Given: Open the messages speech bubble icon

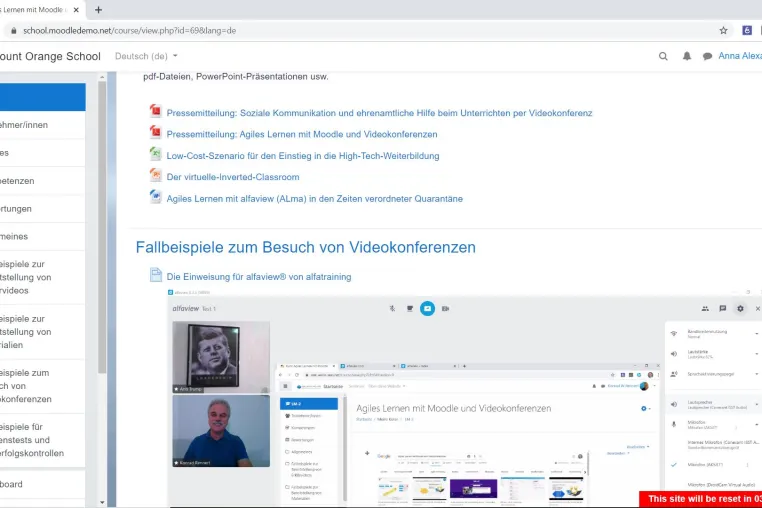Looking at the screenshot, I should point(707,56).
